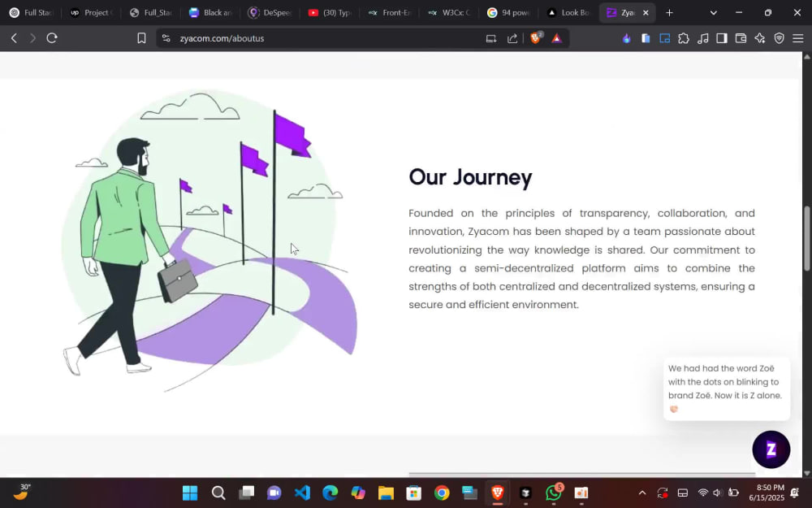Open the Extensions puzzle icon

pyautogui.click(x=684, y=38)
